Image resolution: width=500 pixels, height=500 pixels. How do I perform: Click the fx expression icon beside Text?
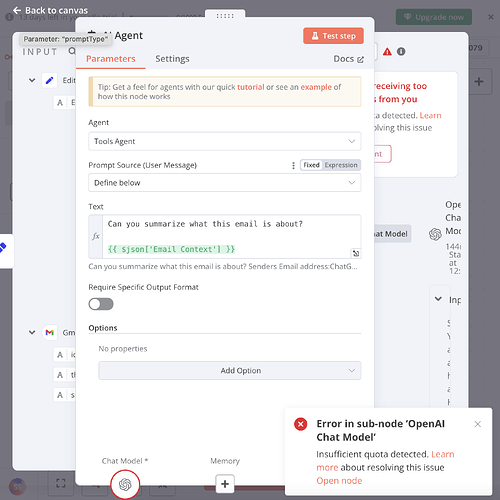[96, 236]
